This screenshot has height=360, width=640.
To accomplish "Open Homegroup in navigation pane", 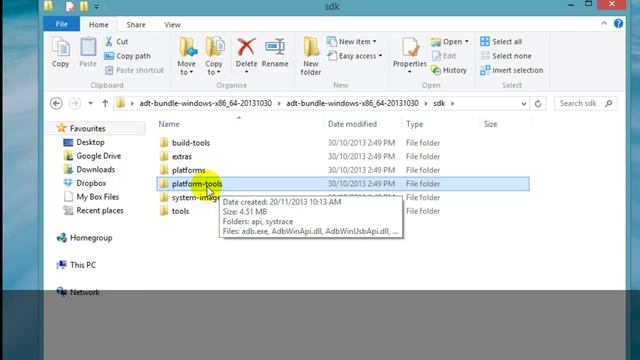I will click(91, 238).
